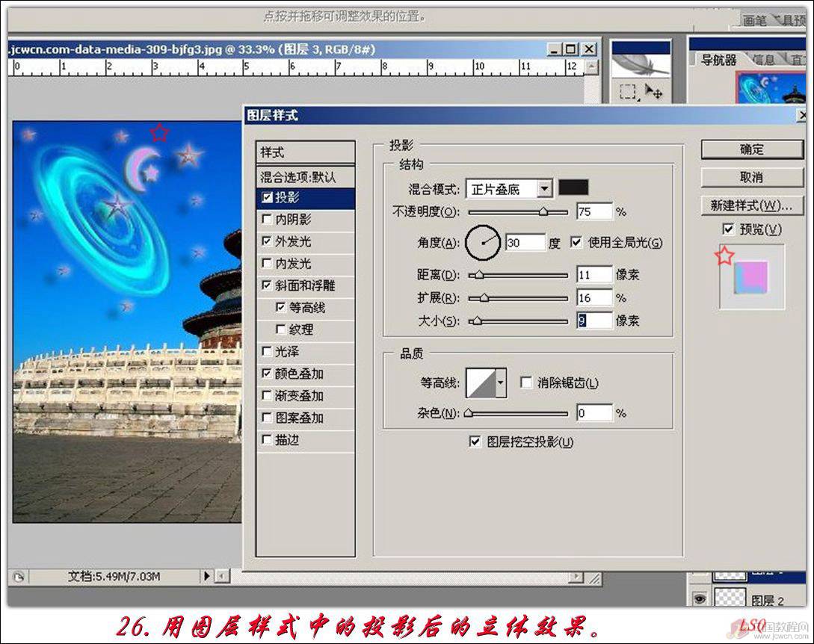The height and width of the screenshot is (644, 814).
Task: Enable the 渐变叠加 checkbox
Action: tap(267, 395)
